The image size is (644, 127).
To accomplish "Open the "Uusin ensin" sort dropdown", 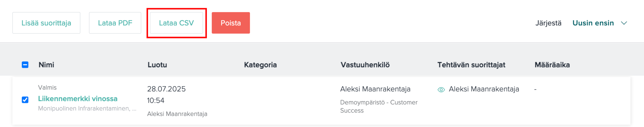I will click(593, 23).
